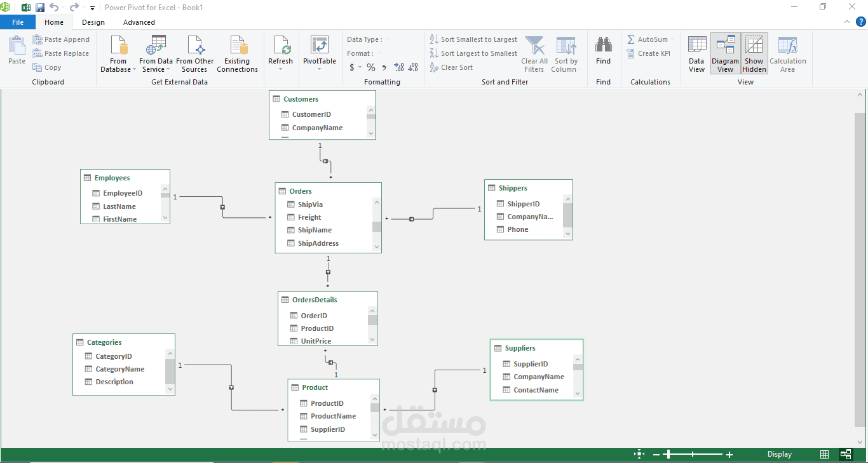868x463 pixels.
Task: Switch to Data View
Action: pos(697,54)
